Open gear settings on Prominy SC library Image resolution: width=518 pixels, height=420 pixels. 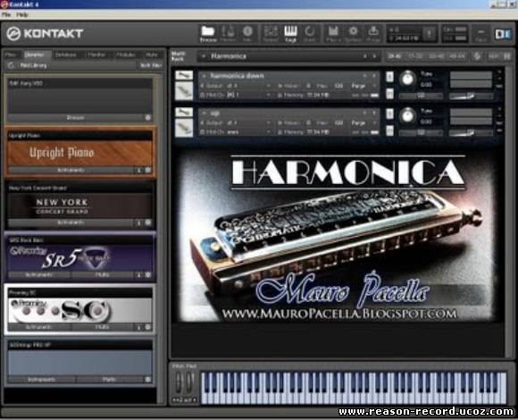coord(148,327)
